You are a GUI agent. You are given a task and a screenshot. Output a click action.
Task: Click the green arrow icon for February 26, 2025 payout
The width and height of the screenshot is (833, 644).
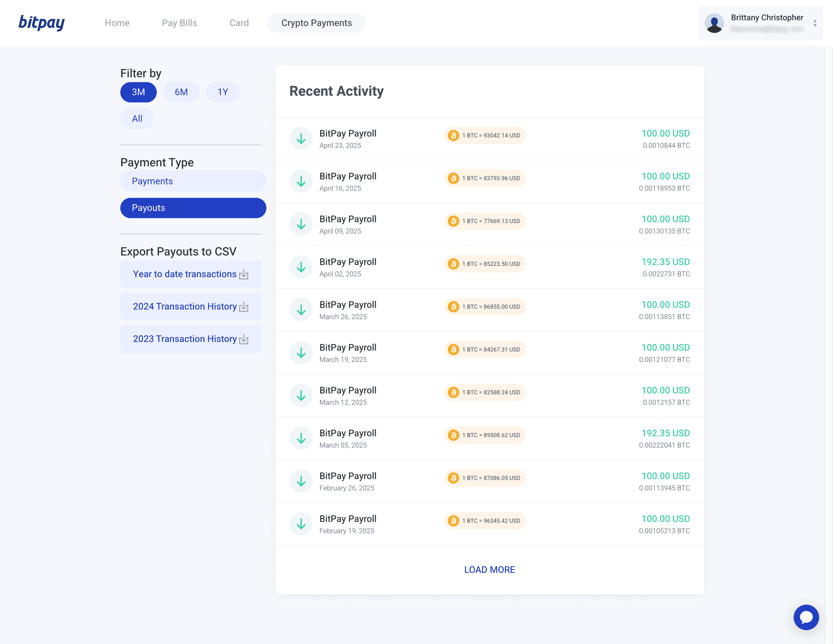(x=301, y=480)
